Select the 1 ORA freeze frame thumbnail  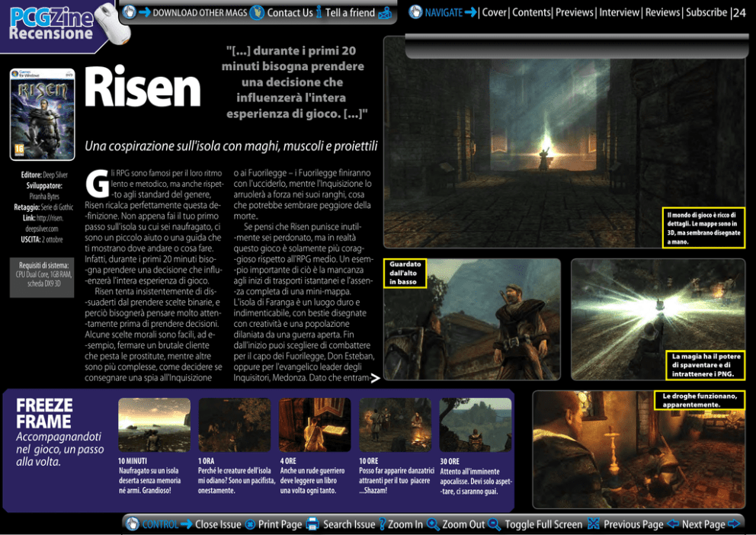pos(234,424)
